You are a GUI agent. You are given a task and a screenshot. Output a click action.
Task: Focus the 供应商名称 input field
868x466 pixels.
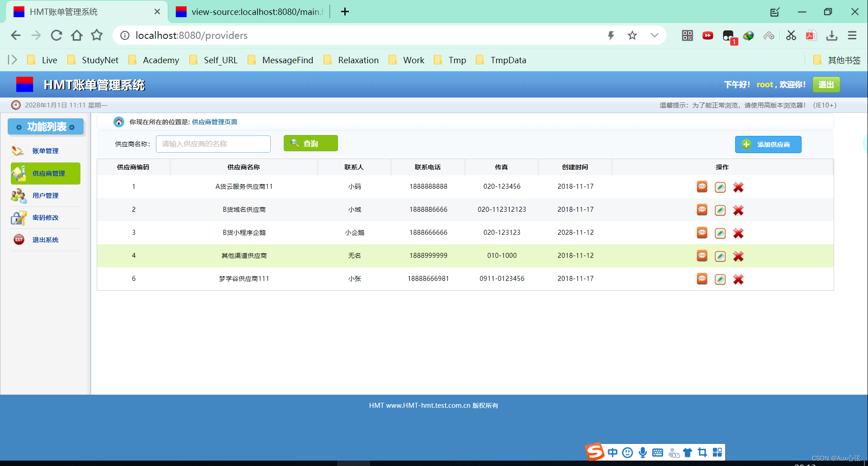click(213, 144)
